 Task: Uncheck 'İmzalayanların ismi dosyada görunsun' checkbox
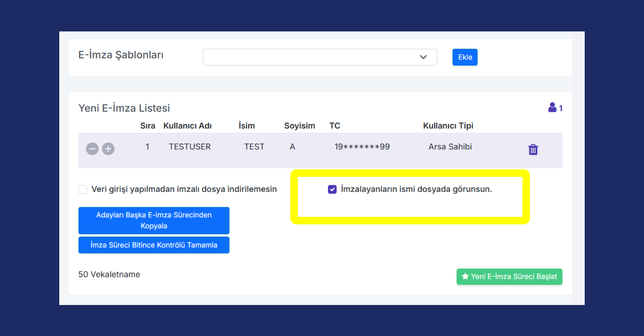point(332,190)
